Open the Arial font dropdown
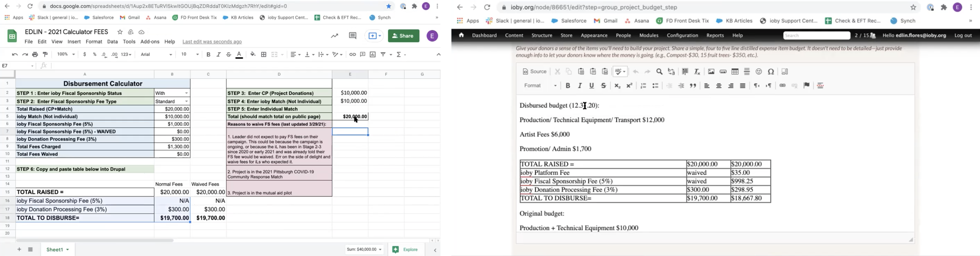Image resolution: width=980 pixels, height=256 pixels. [157, 54]
